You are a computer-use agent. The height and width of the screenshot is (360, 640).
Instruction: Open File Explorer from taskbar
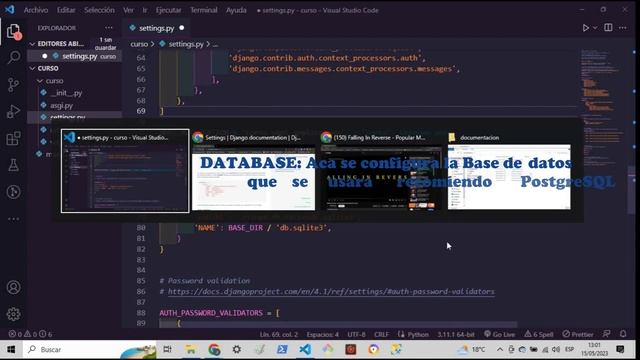191,349
